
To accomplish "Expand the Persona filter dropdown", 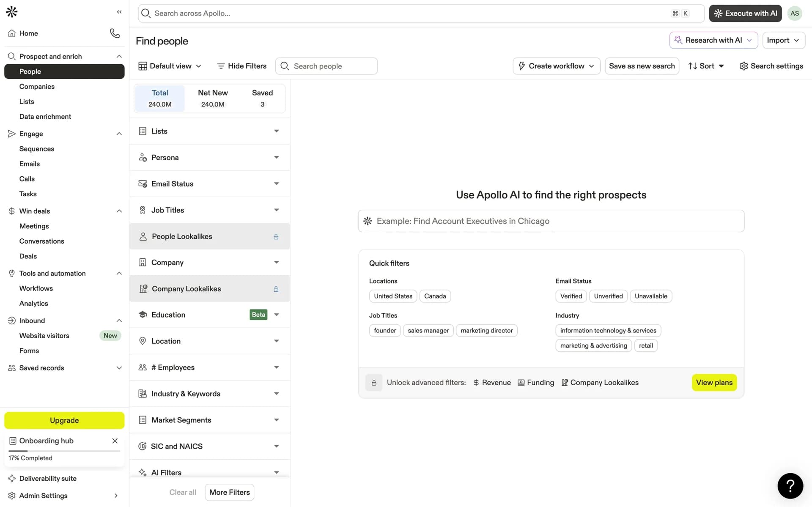I will 276,157.
